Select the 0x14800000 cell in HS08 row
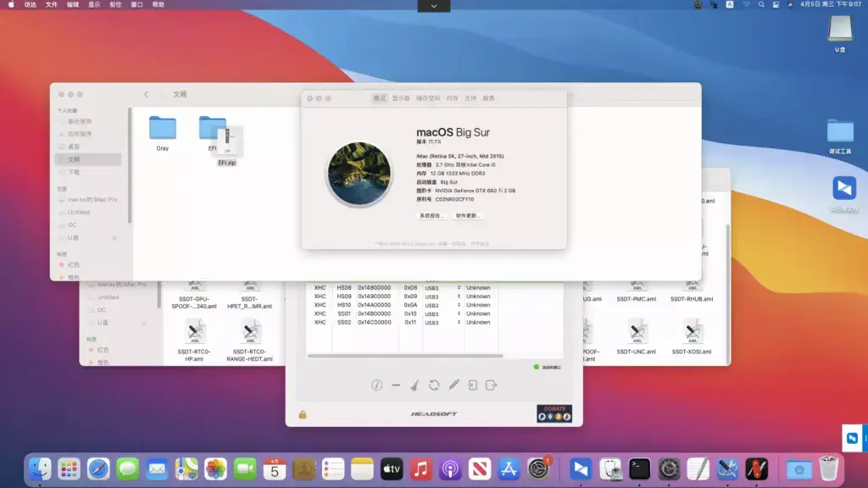Screen dimensions: 868x488 click(x=374, y=288)
